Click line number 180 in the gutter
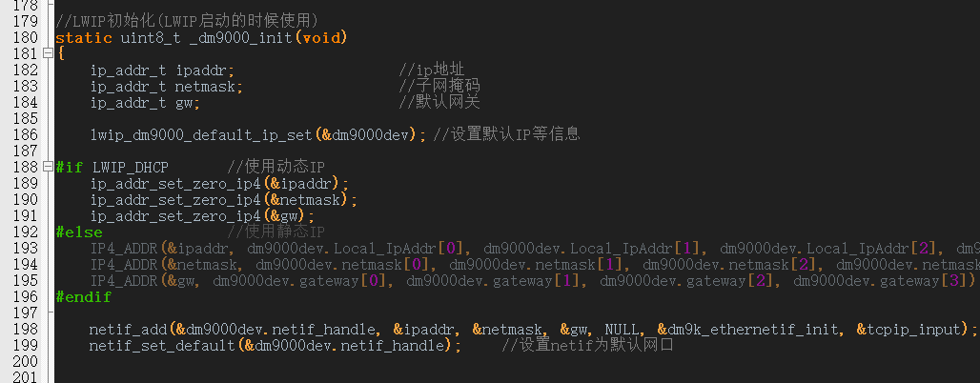980x383 pixels. coord(25,37)
